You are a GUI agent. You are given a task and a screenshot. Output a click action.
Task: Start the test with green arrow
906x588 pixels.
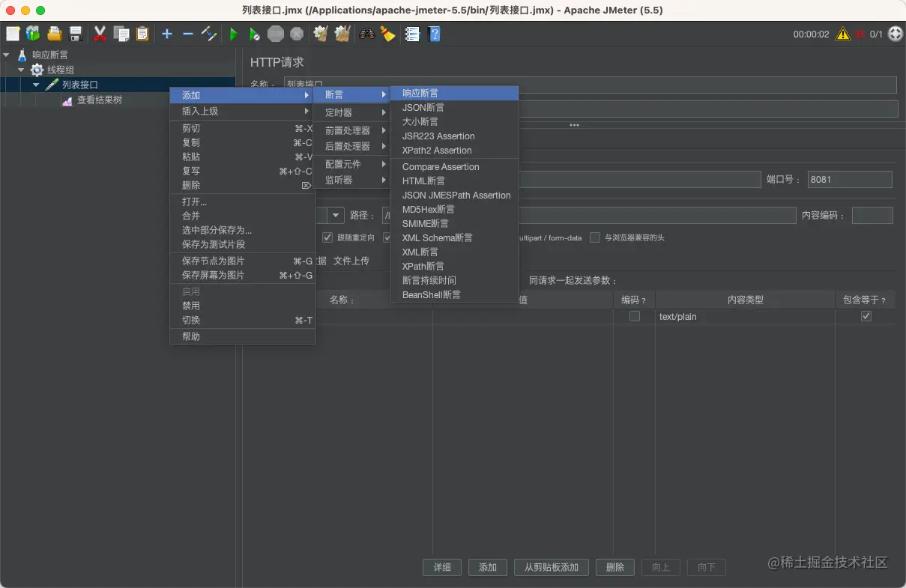(233, 34)
